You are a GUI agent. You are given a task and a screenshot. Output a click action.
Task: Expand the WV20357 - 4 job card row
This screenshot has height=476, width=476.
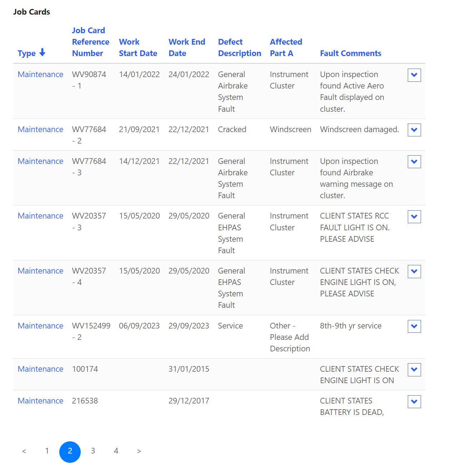tap(414, 271)
